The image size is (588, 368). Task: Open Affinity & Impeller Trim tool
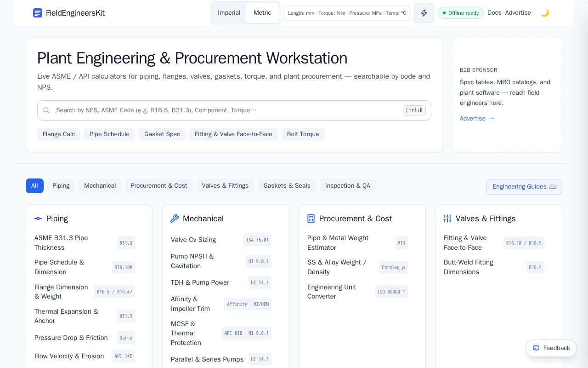click(221, 304)
